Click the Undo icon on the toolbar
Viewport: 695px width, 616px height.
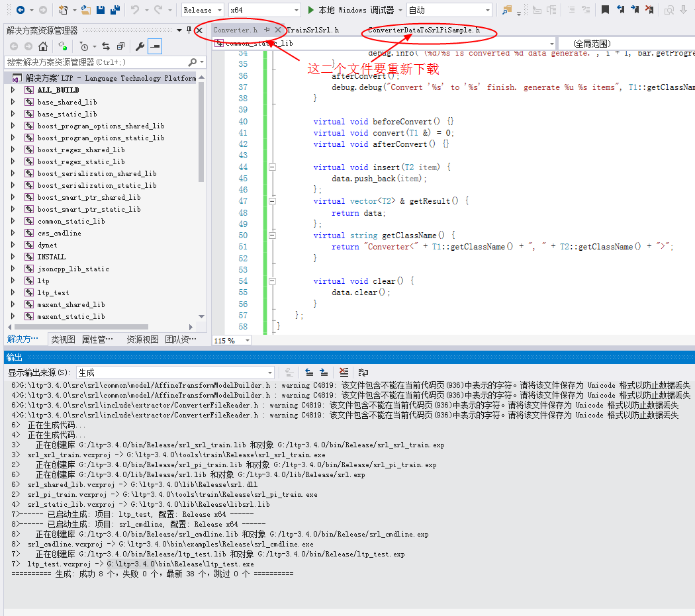[134, 9]
